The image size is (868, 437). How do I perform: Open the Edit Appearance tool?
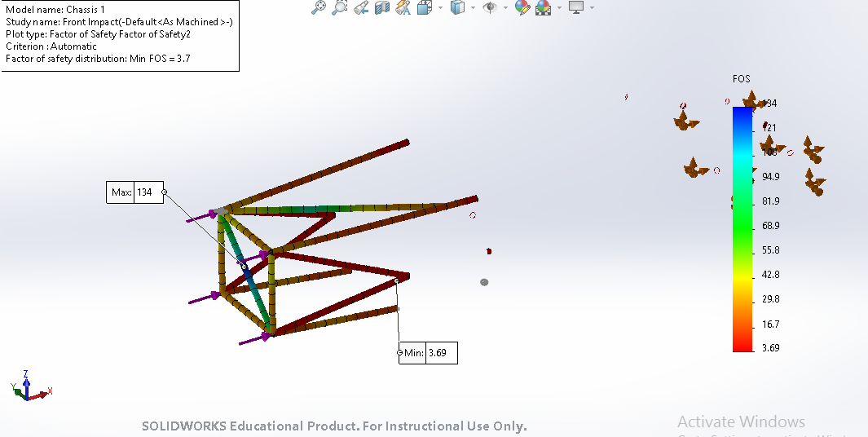coord(522,7)
